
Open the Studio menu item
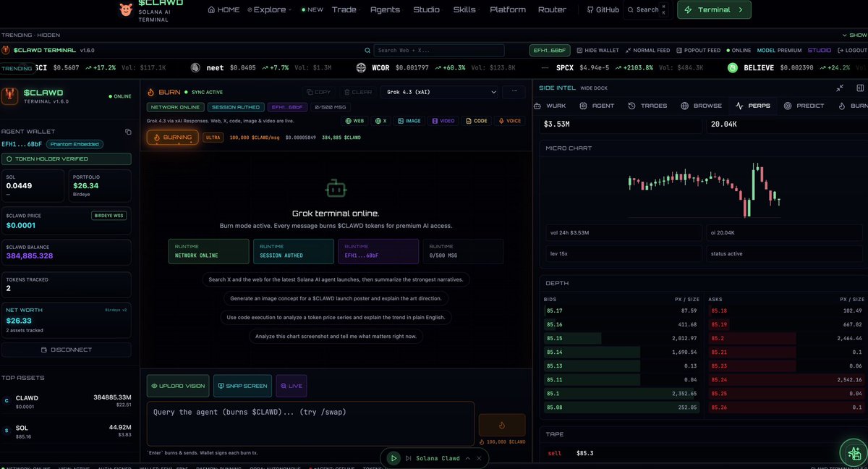[426, 10]
